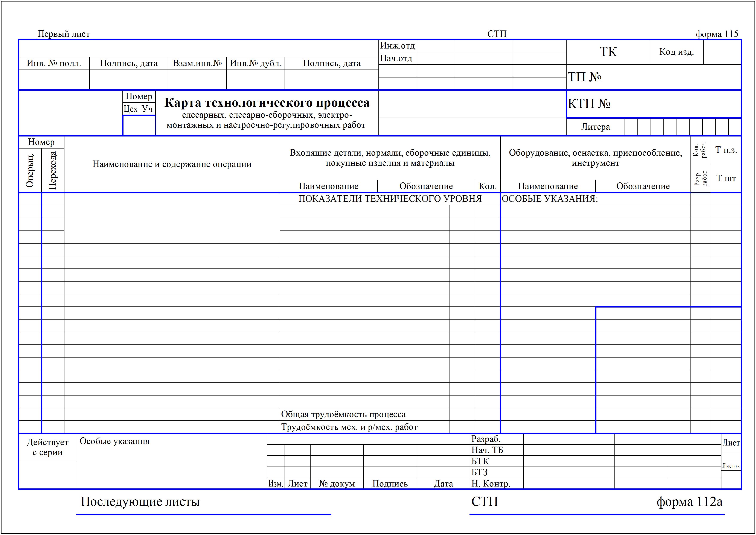Screen dimensions: 756x535
Task: Click the Код изд. cell
Action: tap(676, 52)
